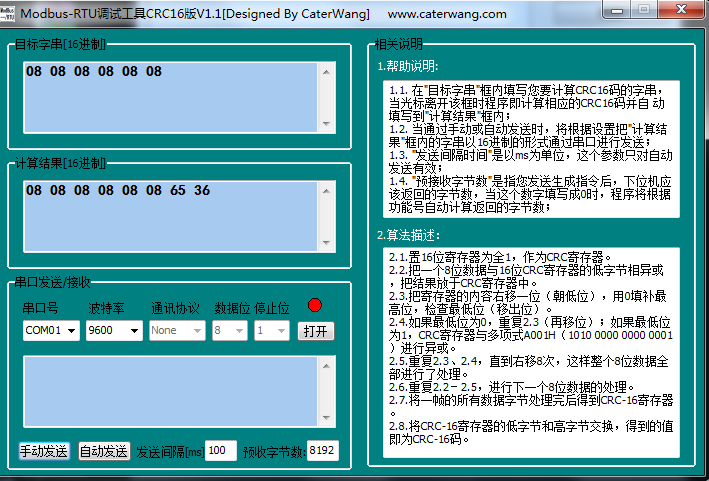The width and height of the screenshot is (709, 481).
Task: Focus the 发送间隔[ms] input field
Action: (x=221, y=451)
